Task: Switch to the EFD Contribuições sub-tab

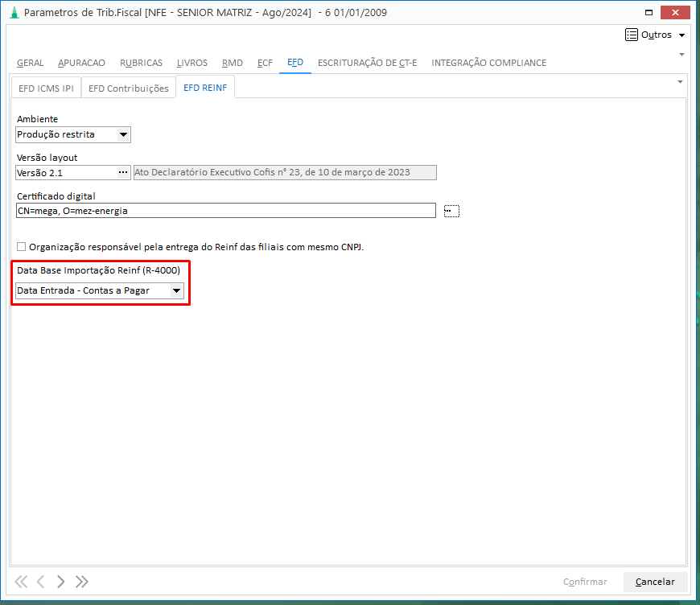Action: point(129,88)
